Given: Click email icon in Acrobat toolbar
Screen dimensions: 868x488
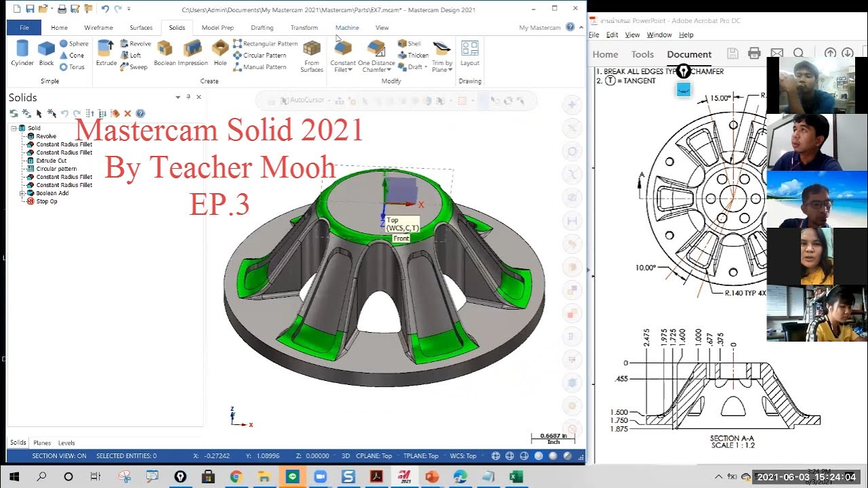Looking at the screenshot, I should 777,54.
